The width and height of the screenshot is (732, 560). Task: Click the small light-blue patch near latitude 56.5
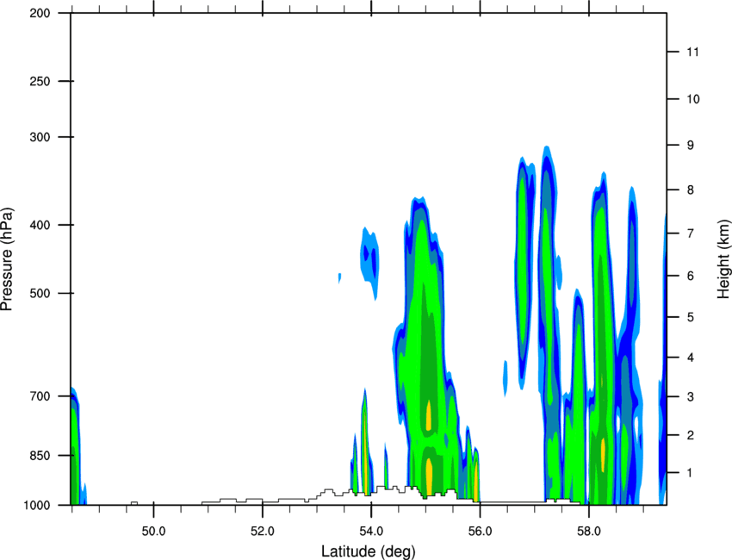tap(506, 378)
